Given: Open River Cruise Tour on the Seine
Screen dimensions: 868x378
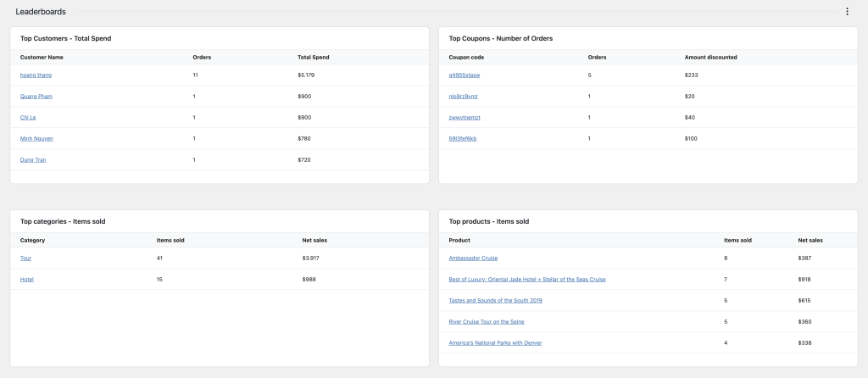Looking at the screenshot, I should [x=486, y=321].
